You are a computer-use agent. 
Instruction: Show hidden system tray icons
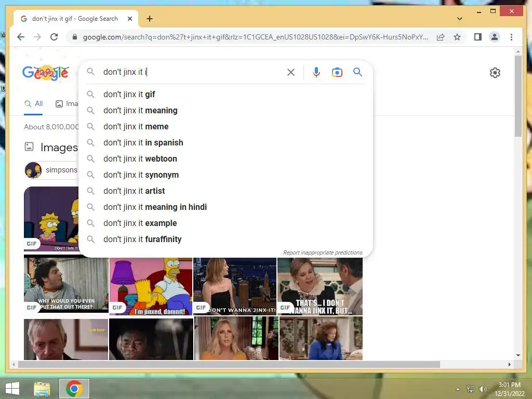(458, 389)
